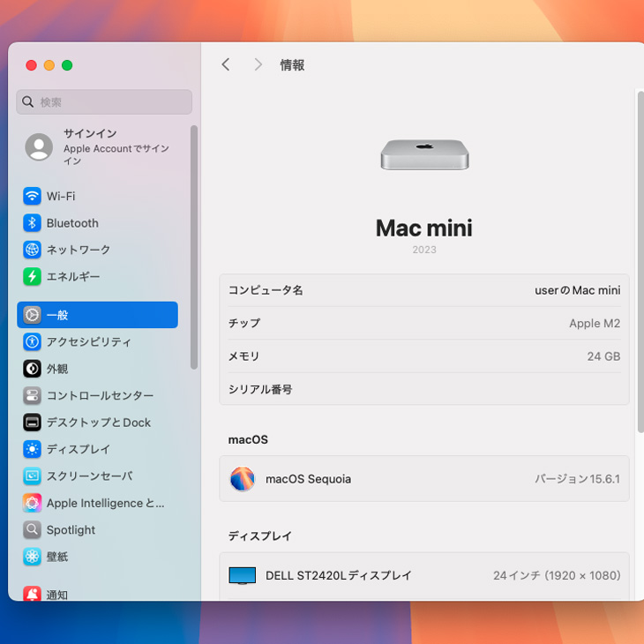644x644 pixels.
Task: Click the 一般 gear icon
Action: pos(32,315)
